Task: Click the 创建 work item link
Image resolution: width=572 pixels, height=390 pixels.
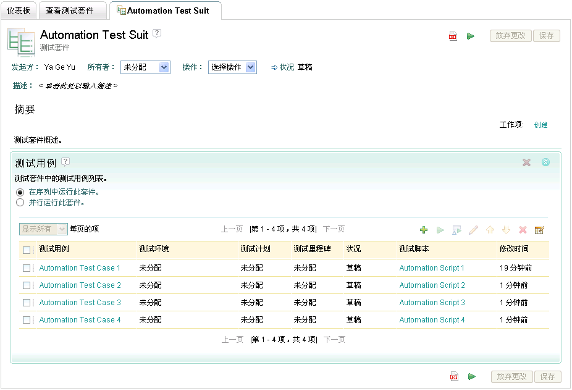Action: pyautogui.click(x=540, y=125)
